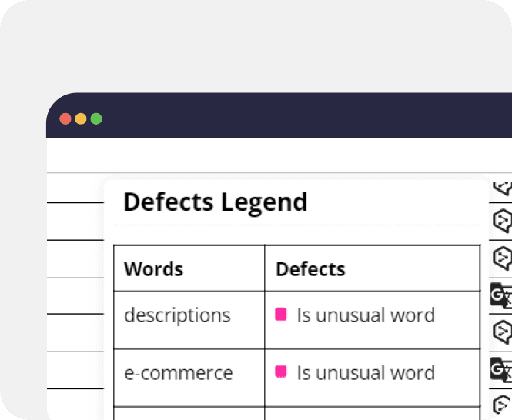Click the partially cut-off share-bubble icon at the top of the column
Screen dimensions: 512x420
point(503,188)
